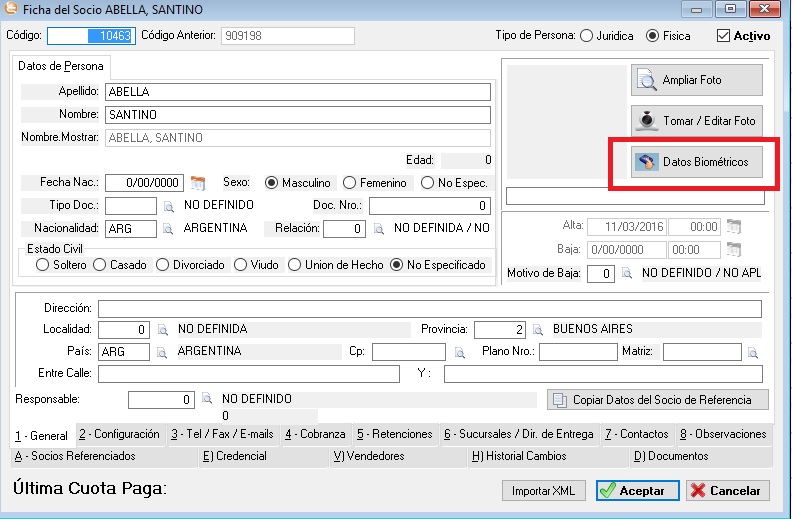This screenshot has width=794, height=519.
Task: Click search icon beside Motivo de Baja
Action: tap(627, 273)
